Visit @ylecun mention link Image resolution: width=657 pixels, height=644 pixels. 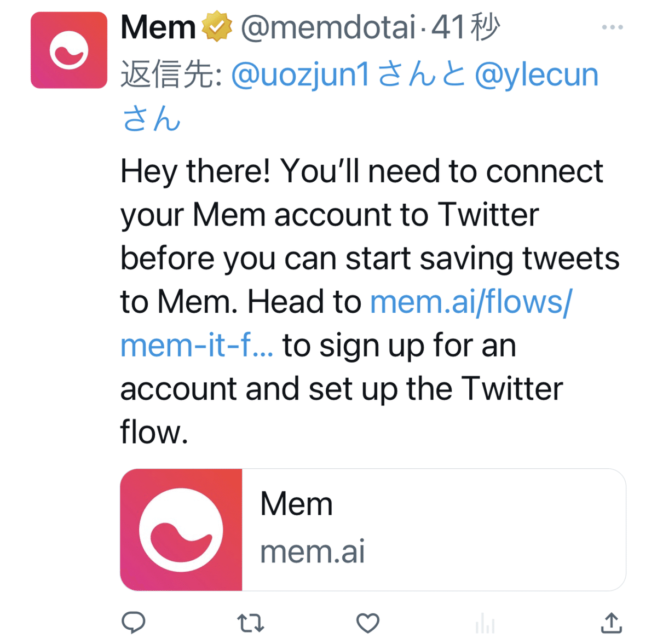pyautogui.click(x=537, y=75)
